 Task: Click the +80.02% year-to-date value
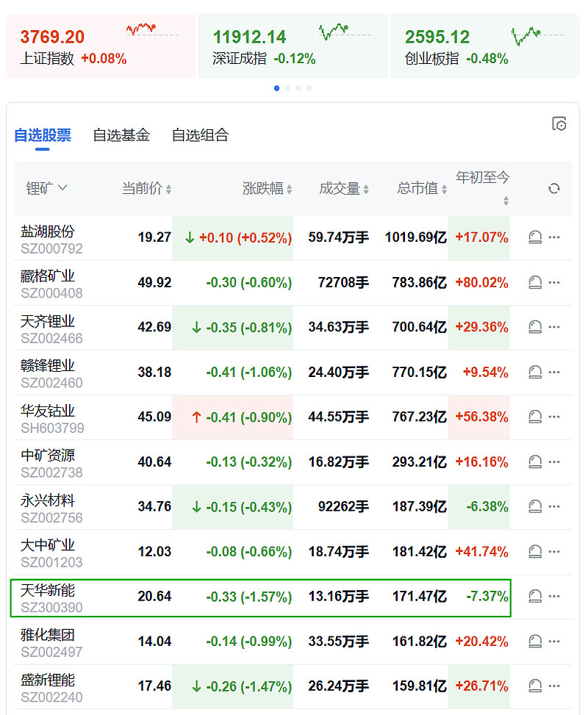[x=481, y=282]
